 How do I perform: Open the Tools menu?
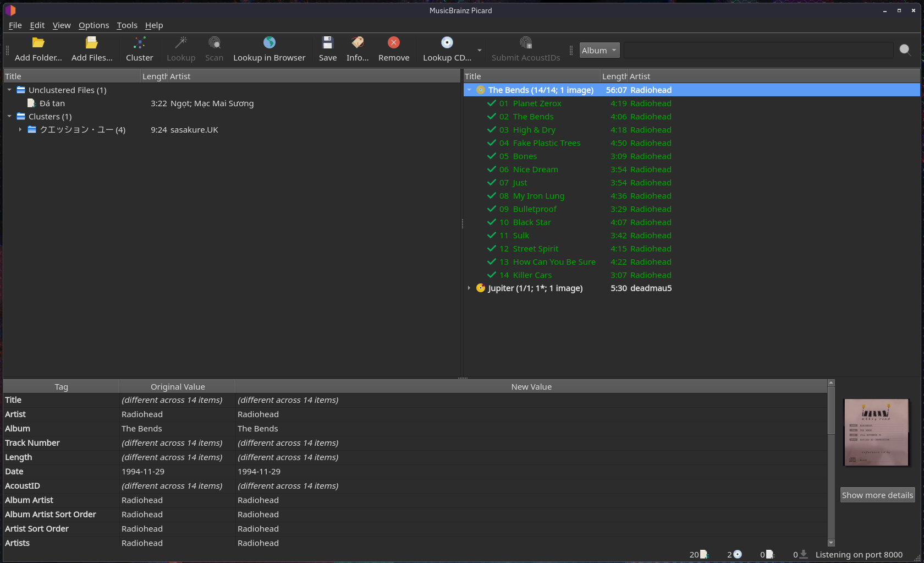click(127, 25)
